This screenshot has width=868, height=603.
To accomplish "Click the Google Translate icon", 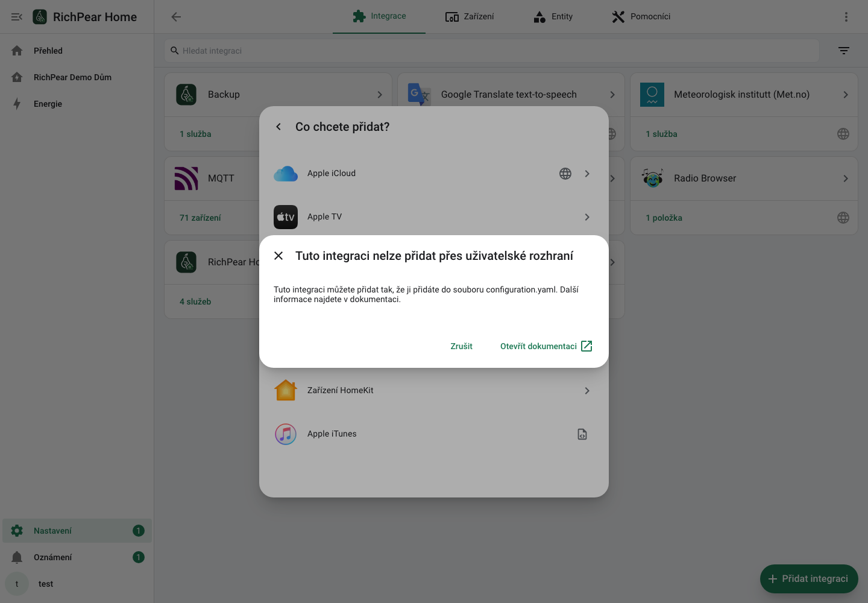I will [x=420, y=95].
